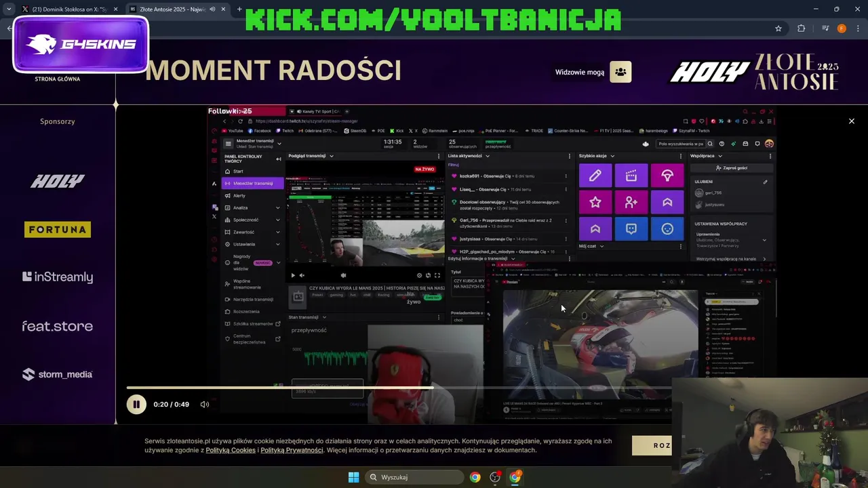Close the video popup with the X
Image resolution: width=868 pixels, height=488 pixels.
click(852, 121)
